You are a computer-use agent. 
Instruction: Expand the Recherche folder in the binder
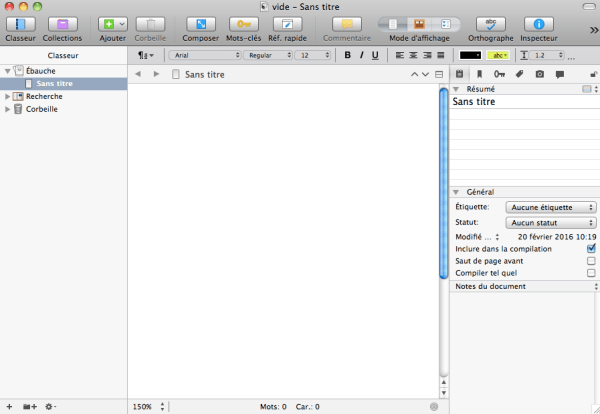pyautogui.click(x=8, y=97)
